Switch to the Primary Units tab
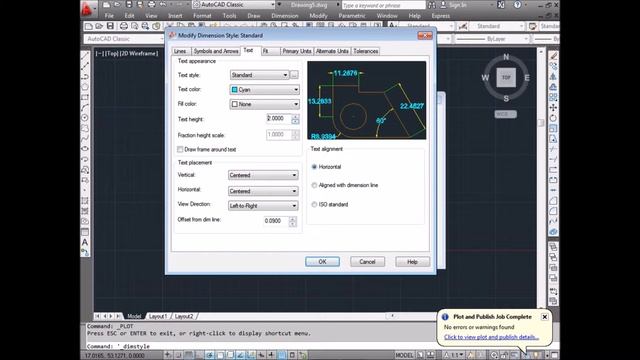Screen dimensions: 640x360 (x=297, y=51)
